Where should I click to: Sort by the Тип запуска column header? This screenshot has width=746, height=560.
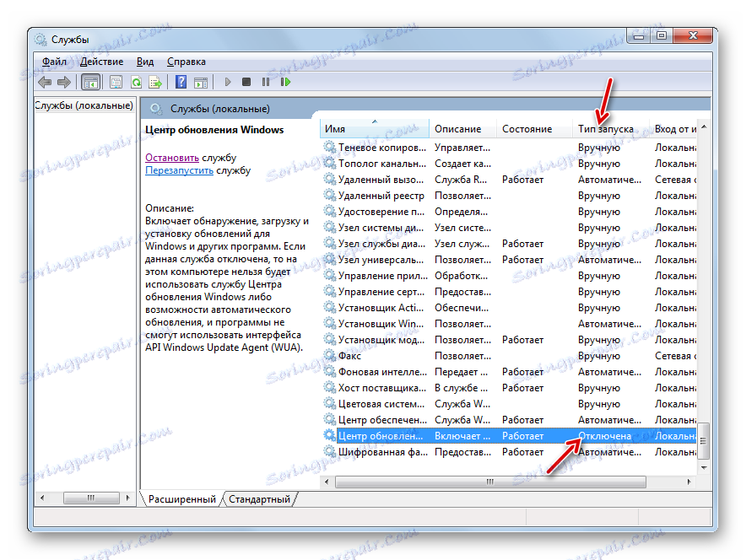point(611,129)
